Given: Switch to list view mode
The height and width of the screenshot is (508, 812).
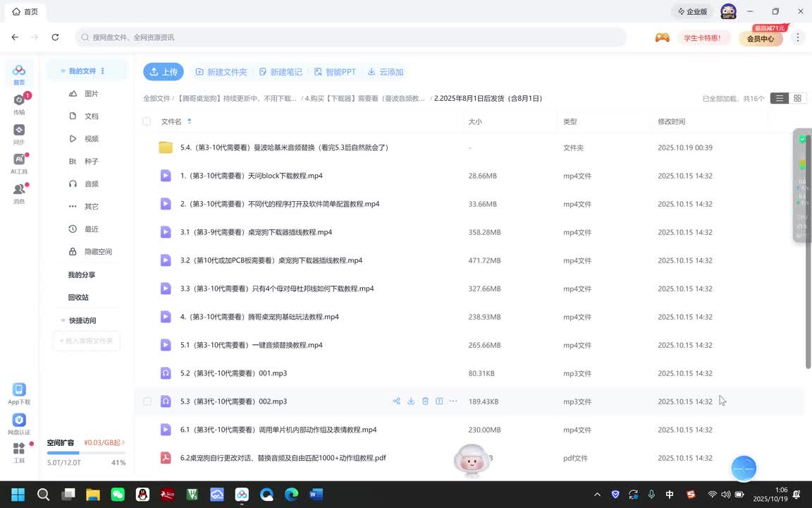Looking at the screenshot, I should click(x=780, y=99).
